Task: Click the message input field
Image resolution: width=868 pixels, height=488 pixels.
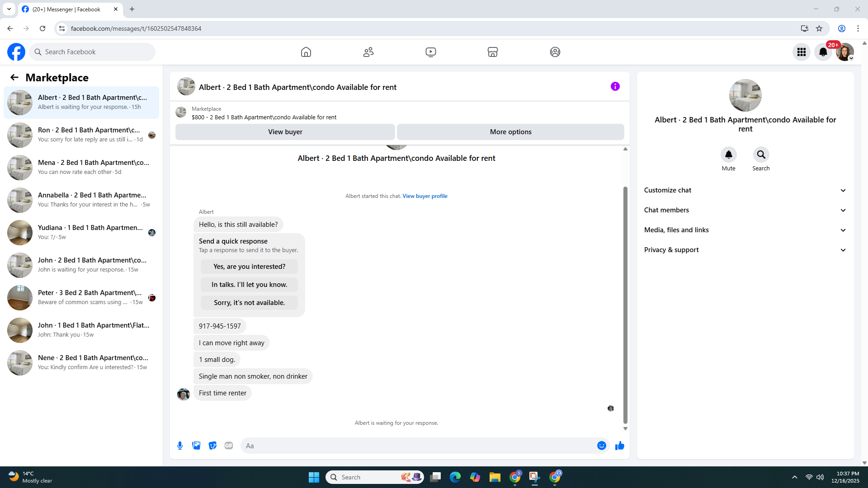Action: point(418,446)
